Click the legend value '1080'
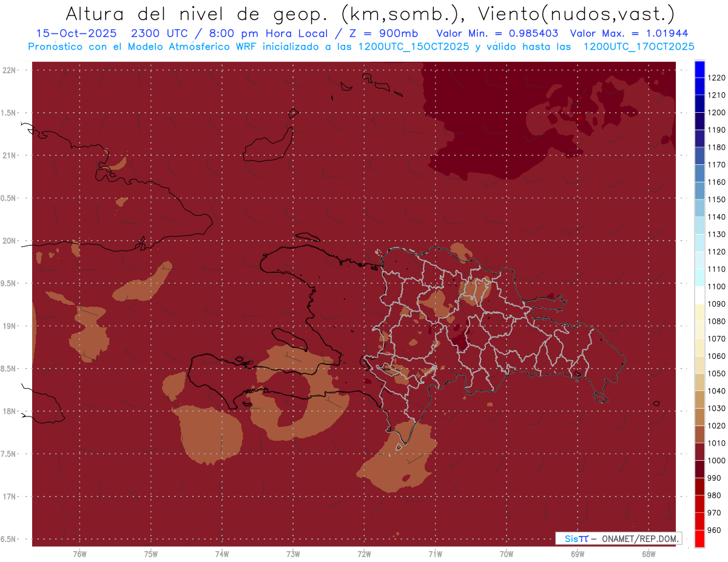This screenshot has height=562, width=728. (718, 321)
